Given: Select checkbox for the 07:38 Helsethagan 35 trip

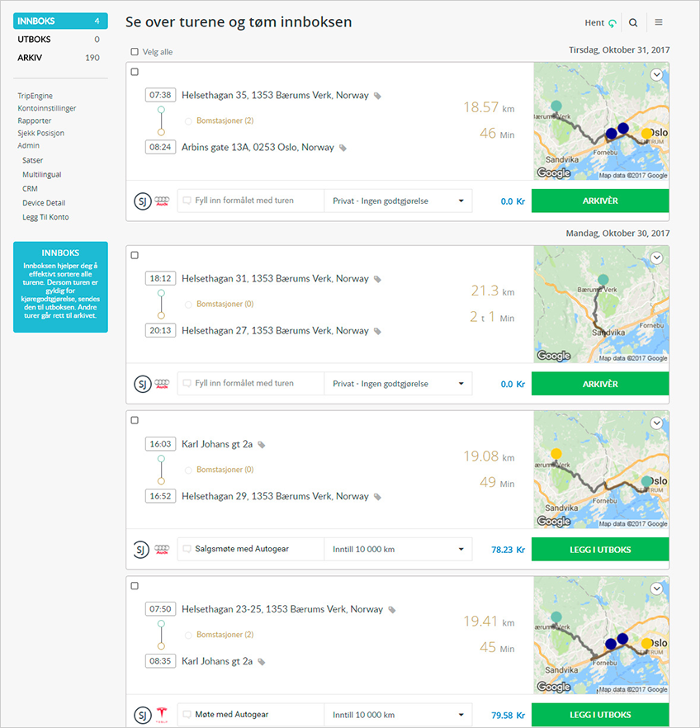Looking at the screenshot, I should (x=135, y=72).
